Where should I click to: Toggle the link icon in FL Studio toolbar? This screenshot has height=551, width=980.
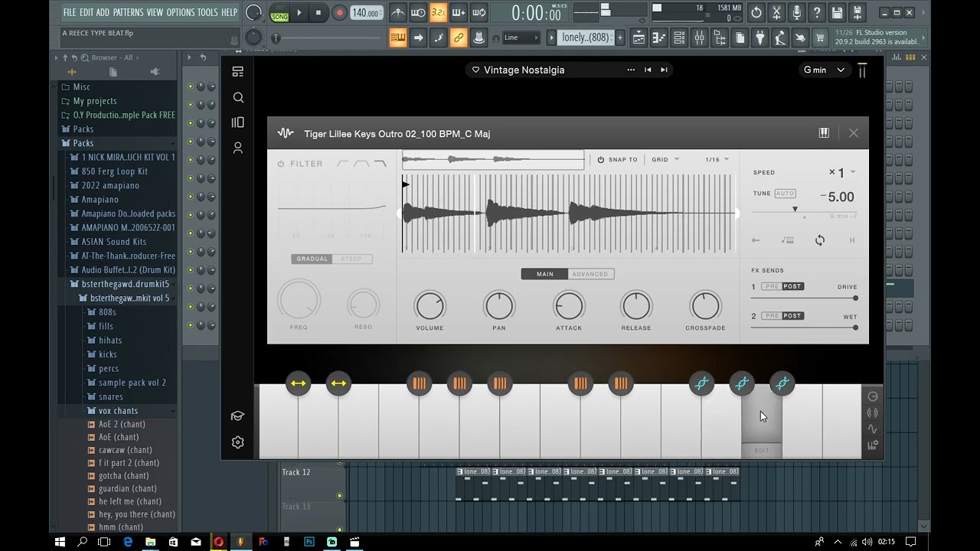(459, 37)
